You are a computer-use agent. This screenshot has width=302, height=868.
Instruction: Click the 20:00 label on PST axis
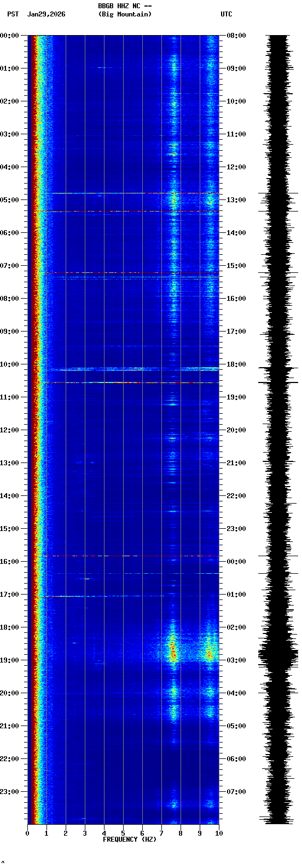coord(9,693)
